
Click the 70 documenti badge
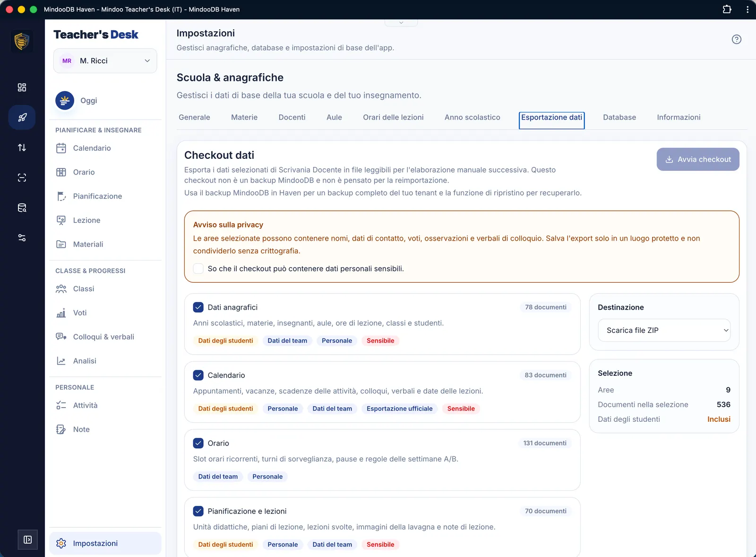click(x=546, y=511)
